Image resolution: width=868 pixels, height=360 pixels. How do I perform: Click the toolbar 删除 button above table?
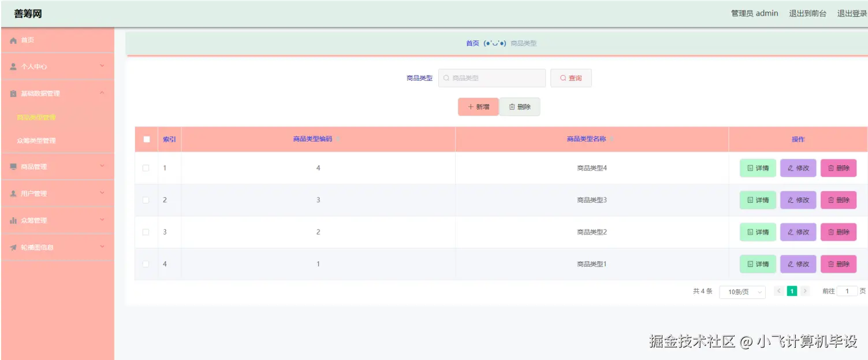520,107
